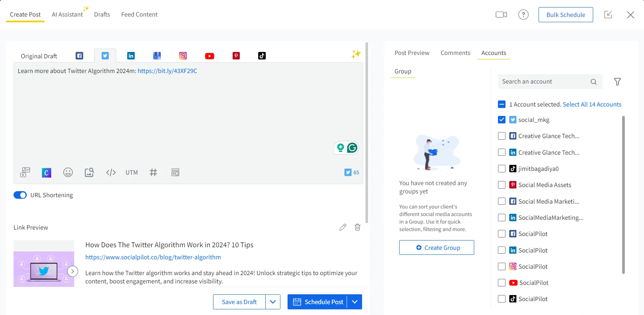The height and width of the screenshot is (315, 644).
Task: Select the SocialPilot YouTube account
Action: [502, 283]
